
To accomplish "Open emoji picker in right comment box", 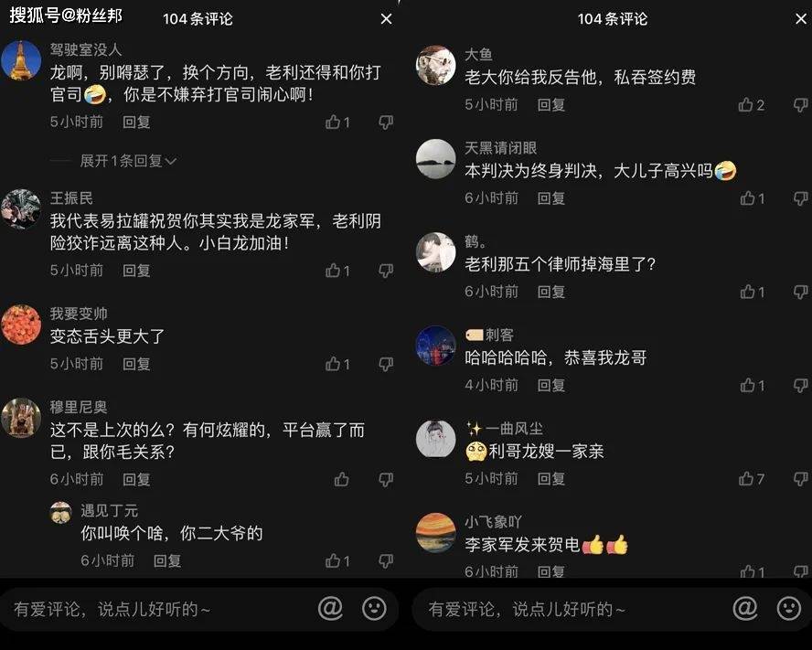I will pyautogui.click(x=789, y=608).
